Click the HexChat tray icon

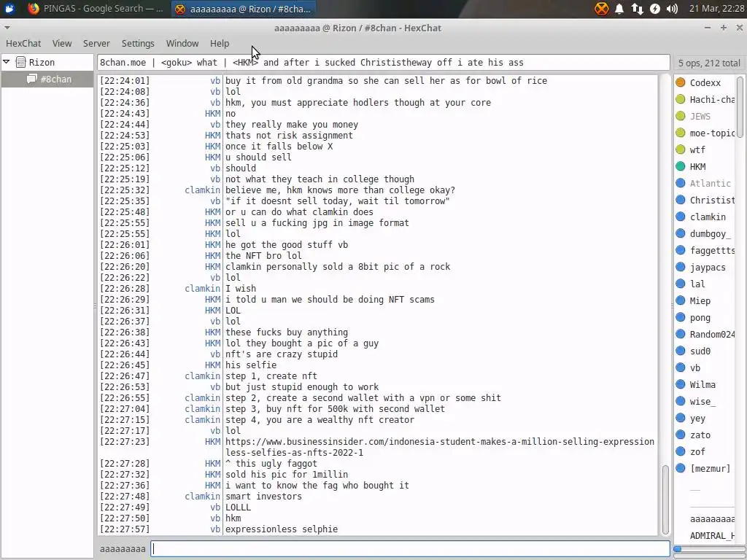(602, 9)
